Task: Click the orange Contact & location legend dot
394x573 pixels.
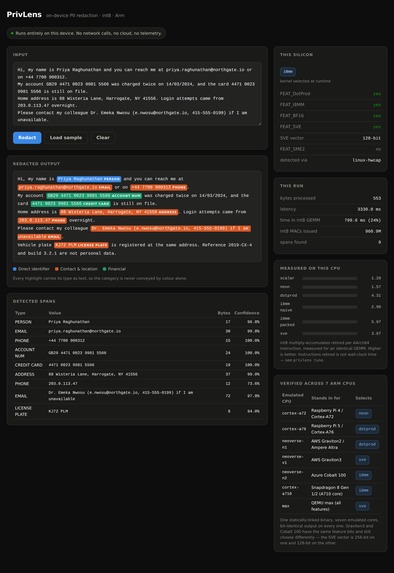Action: point(57,269)
